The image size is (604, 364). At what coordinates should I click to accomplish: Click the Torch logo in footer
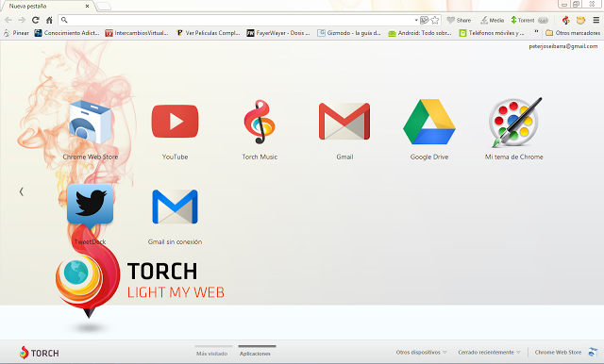(39, 353)
